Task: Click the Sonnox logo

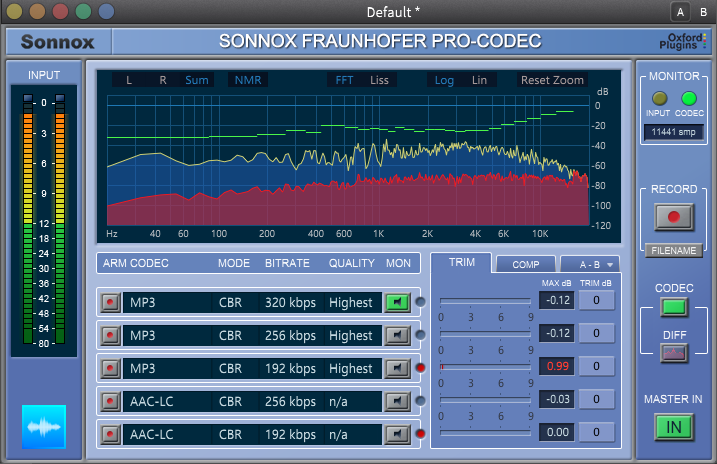Action: [58, 42]
